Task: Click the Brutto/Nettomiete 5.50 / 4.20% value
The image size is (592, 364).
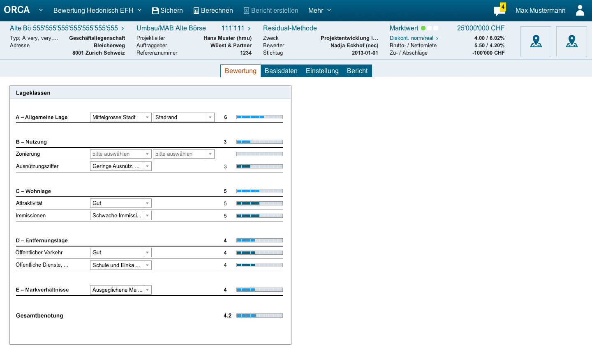Action: coord(489,46)
